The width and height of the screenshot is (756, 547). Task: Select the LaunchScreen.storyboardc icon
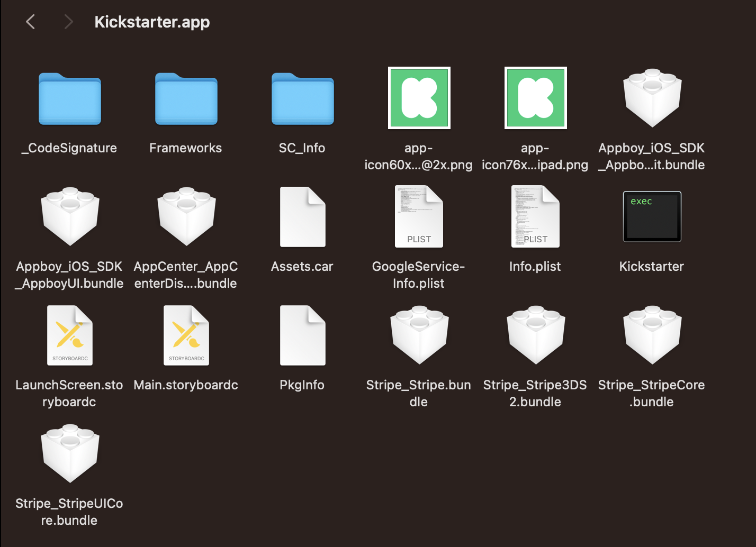click(70, 335)
